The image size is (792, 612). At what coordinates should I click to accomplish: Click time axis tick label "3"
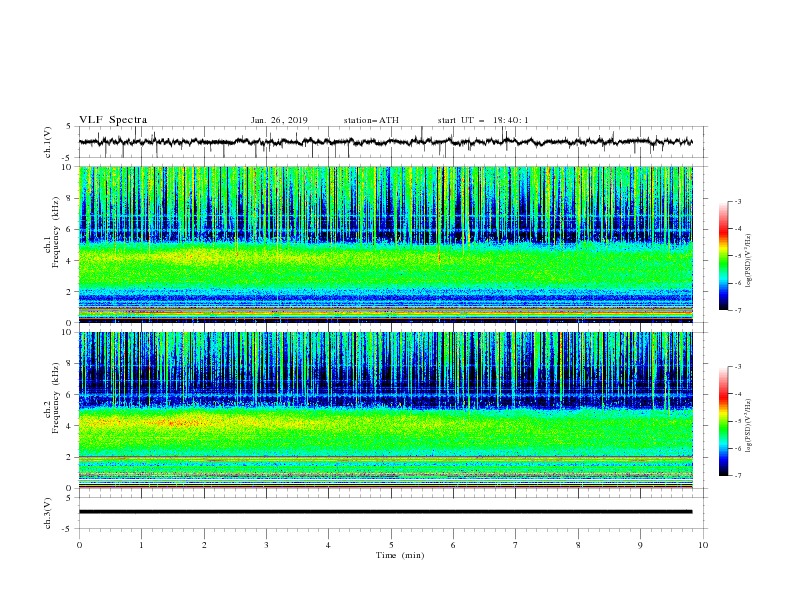point(266,545)
